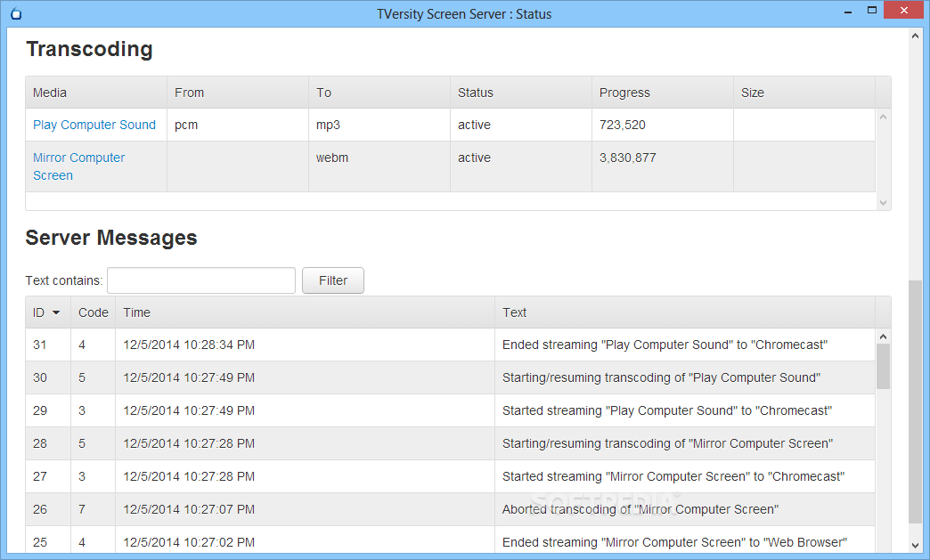Click Transcoding table scroll down arrow

pyautogui.click(x=883, y=203)
